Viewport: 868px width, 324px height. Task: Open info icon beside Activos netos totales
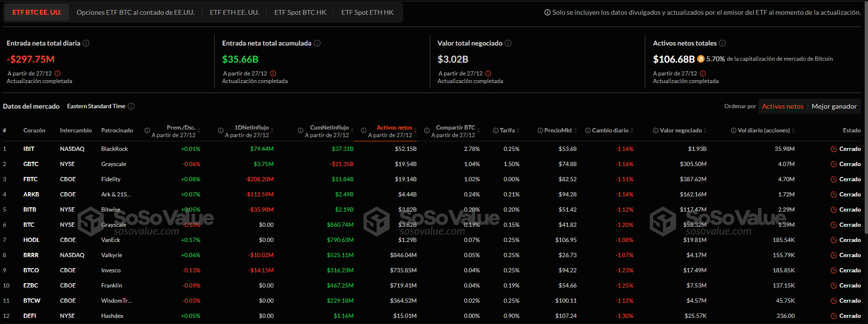(722, 43)
